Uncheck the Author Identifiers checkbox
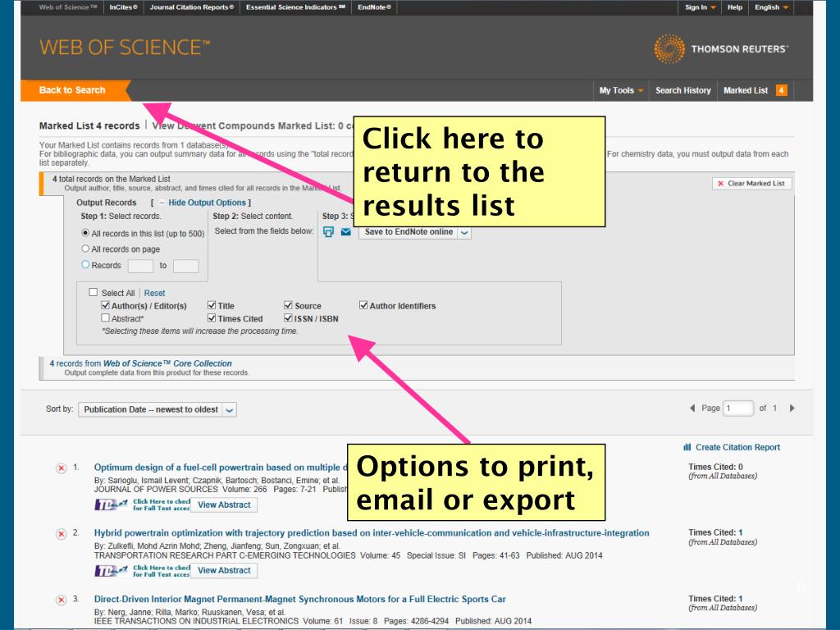Screen dimensions: 840x630 [x=363, y=305]
